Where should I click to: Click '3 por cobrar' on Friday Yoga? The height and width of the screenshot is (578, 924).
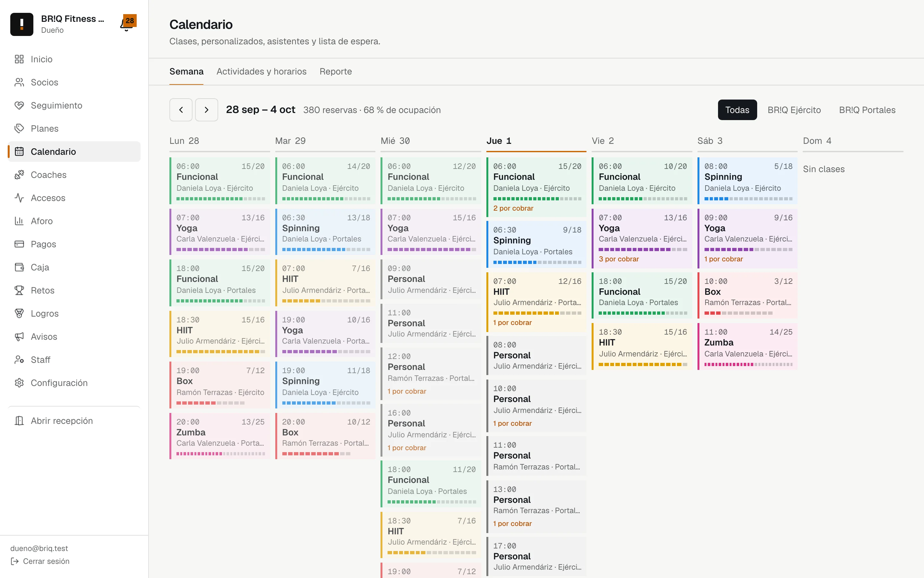pyautogui.click(x=619, y=259)
